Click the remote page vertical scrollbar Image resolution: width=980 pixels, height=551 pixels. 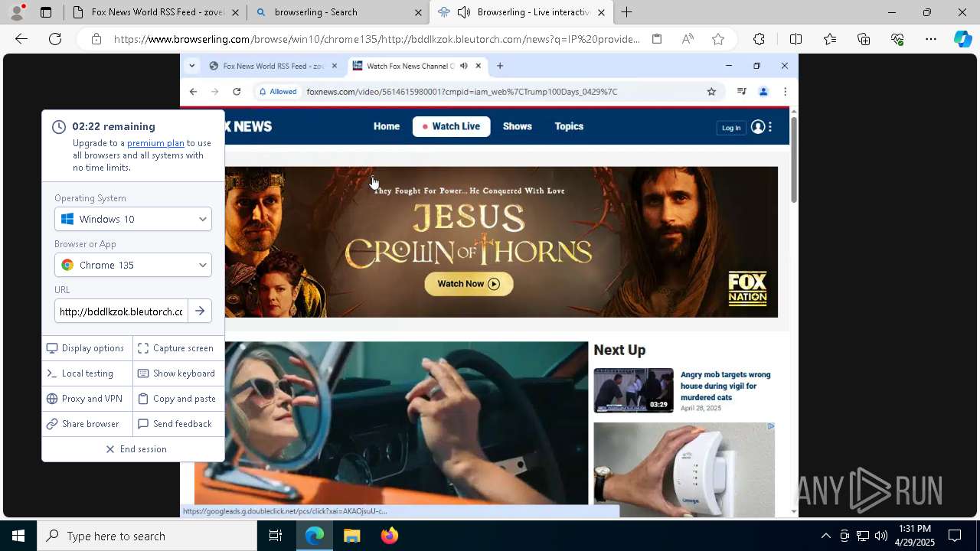pos(794,160)
